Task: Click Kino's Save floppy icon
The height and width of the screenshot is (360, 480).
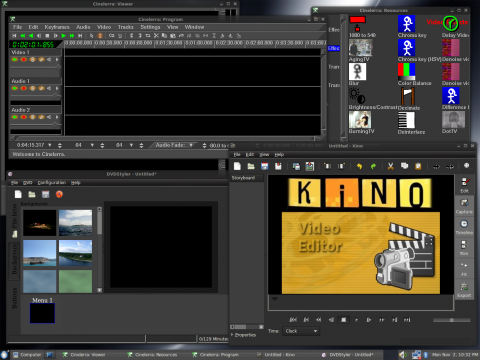Action: (264, 166)
